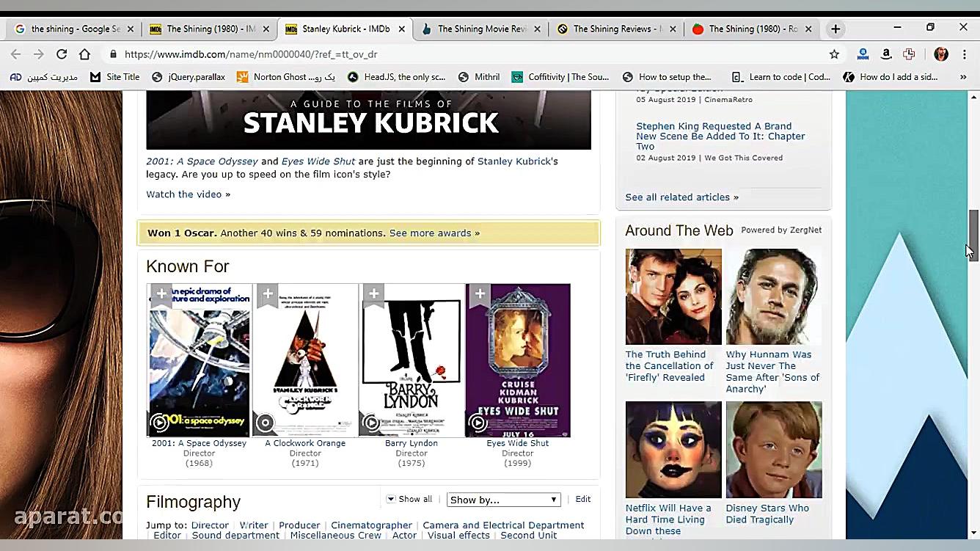
Task: Open the Show by... dropdown
Action: tap(503, 500)
